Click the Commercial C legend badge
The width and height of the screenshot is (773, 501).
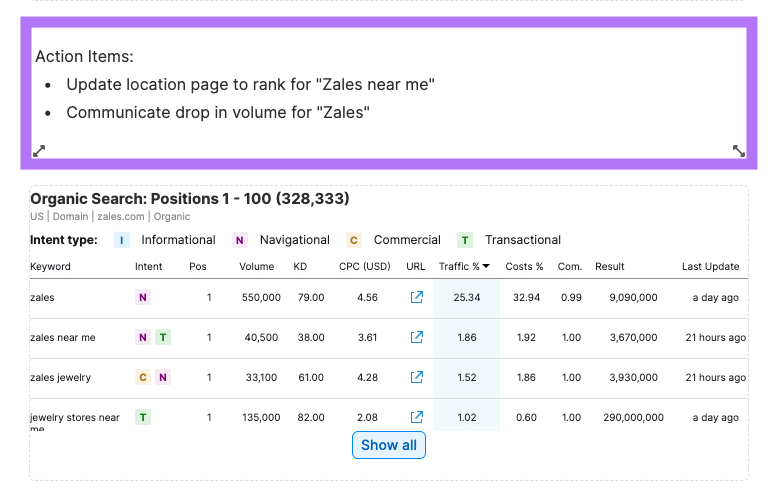coord(353,240)
